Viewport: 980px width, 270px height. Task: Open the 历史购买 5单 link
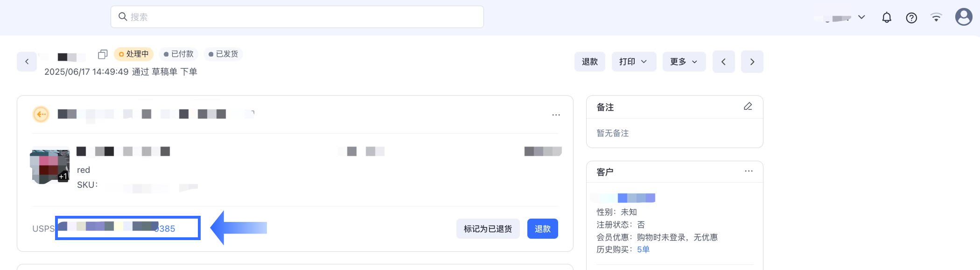coord(643,249)
